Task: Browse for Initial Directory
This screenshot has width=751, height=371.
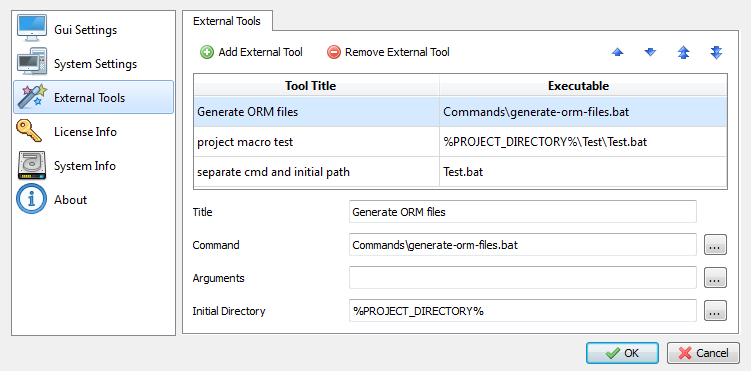Action: [x=715, y=311]
